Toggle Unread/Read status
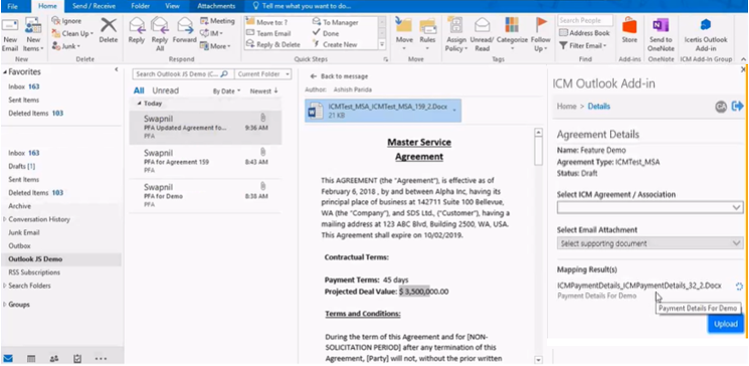 tap(482, 34)
